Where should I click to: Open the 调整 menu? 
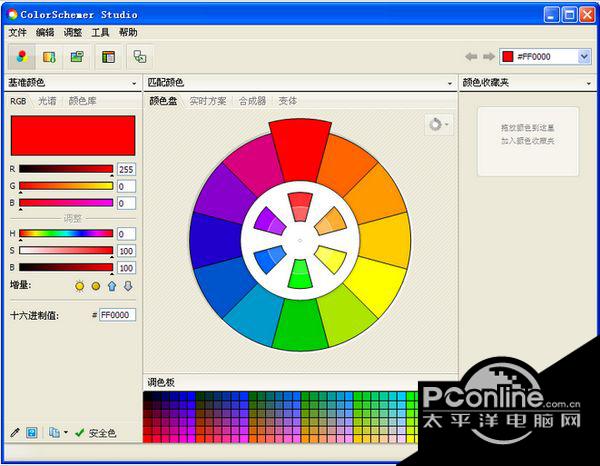click(x=73, y=33)
